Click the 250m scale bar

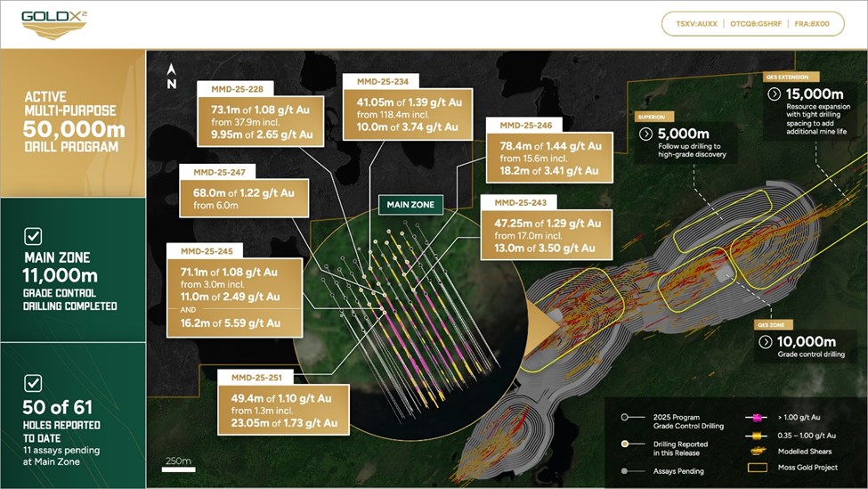178,466
